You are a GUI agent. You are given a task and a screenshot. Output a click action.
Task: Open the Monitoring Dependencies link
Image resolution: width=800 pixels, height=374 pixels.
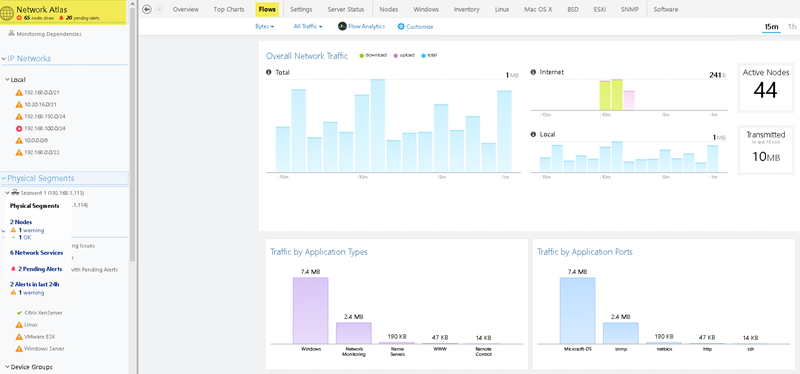click(x=49, y=34)
